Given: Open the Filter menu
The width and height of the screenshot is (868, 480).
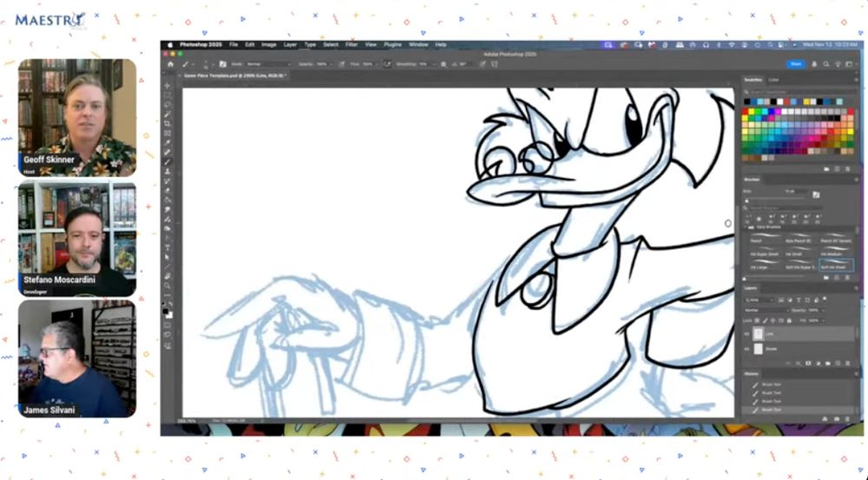Looking at the screenshot, I should click(x=352, y=45).
